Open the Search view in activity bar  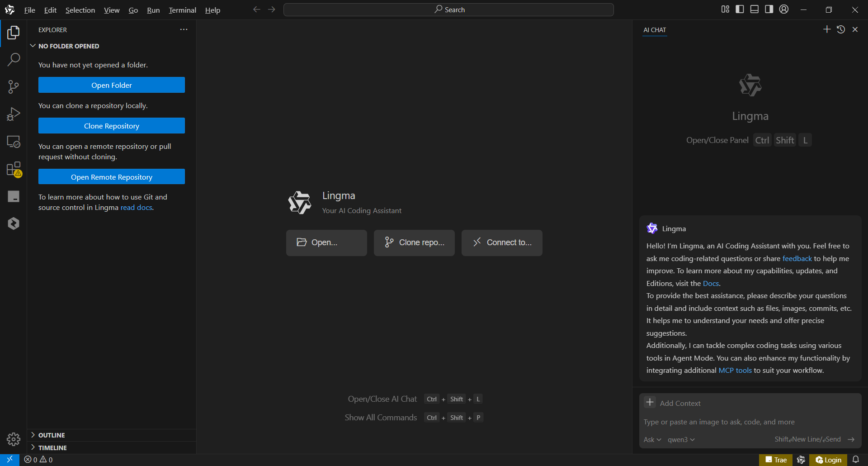click(14, 59)
